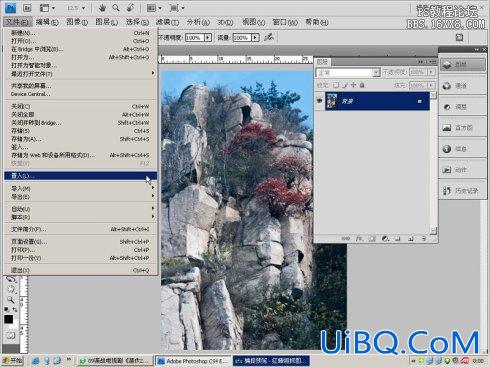Open the toggle panel icon at options bar right
This screenshot has width=490, height=367.
coord(459,37)
